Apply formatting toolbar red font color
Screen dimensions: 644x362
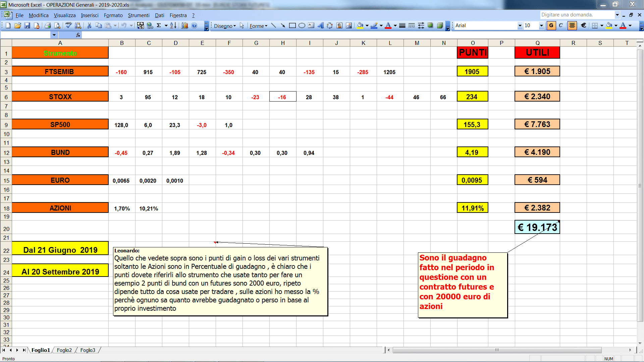pyautogui.click(x=623, y=25)
